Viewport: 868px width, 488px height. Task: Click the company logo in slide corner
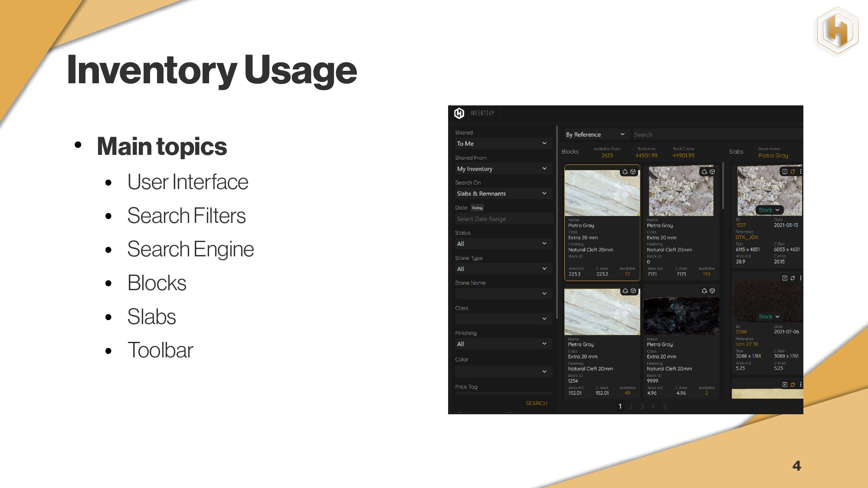(x=838, y=31)
